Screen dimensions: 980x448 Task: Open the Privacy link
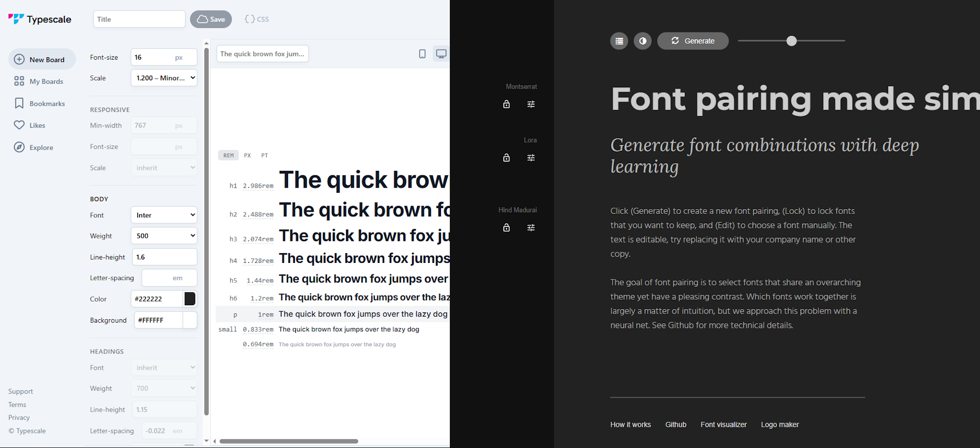(19, 417)
